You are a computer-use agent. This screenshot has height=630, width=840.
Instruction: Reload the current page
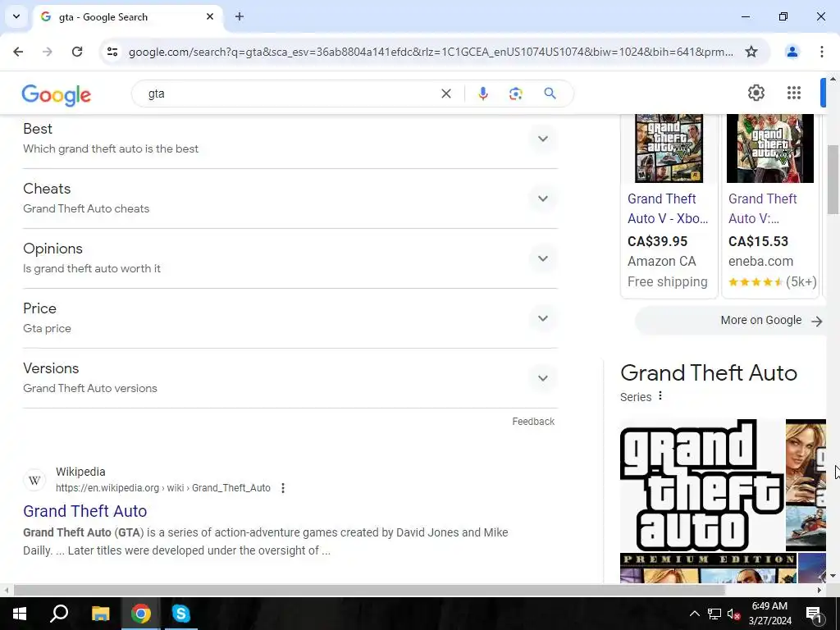coord(77,52)
